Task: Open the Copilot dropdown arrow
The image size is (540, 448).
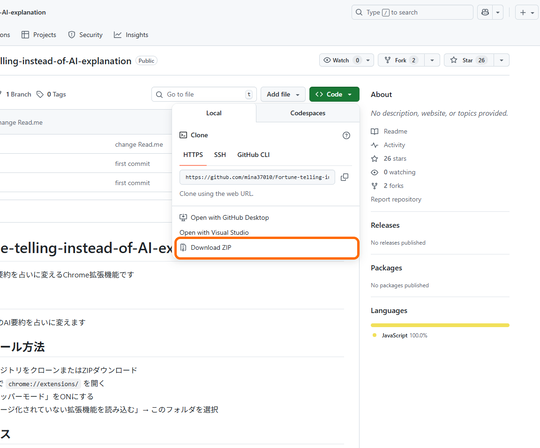Action: [498, 12]
